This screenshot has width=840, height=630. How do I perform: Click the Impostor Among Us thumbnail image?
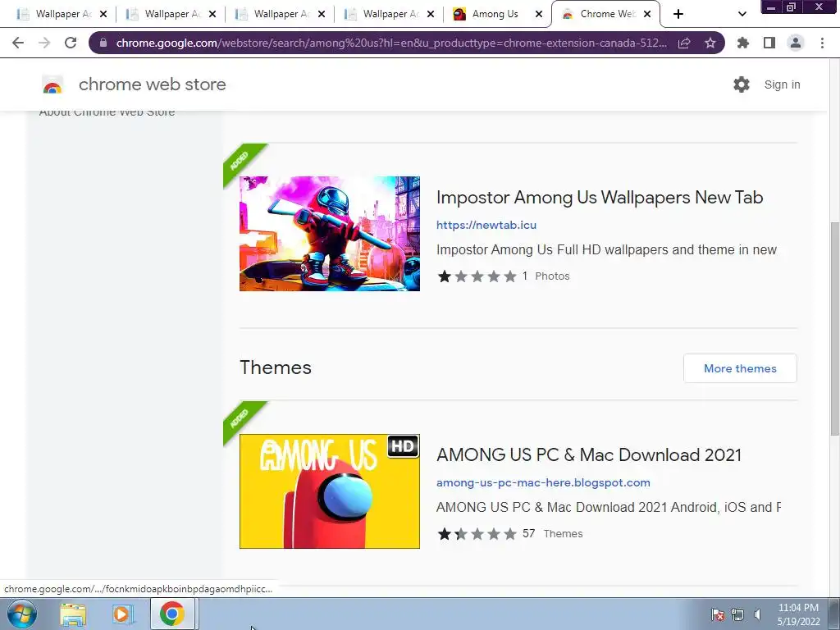coord(330,234)
